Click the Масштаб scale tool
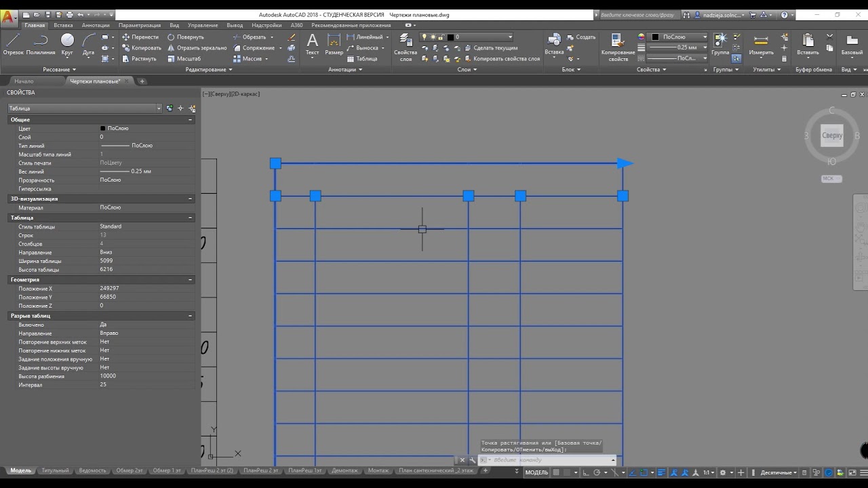The height and width of the screenshot is (488, 868). 184,59
